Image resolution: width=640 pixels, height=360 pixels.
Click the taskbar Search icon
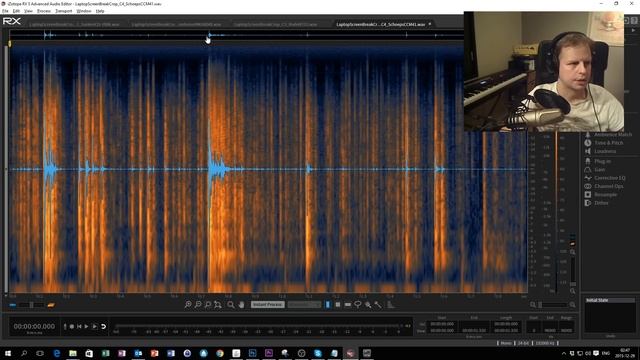(24, 353)
